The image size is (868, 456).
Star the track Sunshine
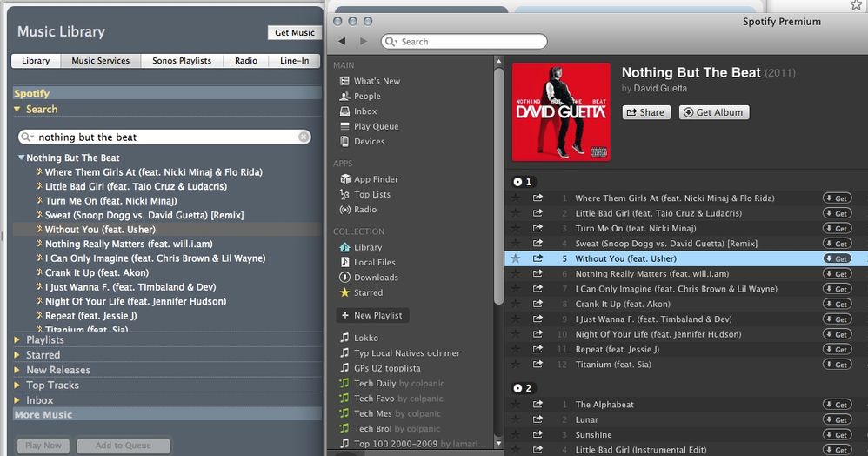pyautogui.click(x=516, y=434)
